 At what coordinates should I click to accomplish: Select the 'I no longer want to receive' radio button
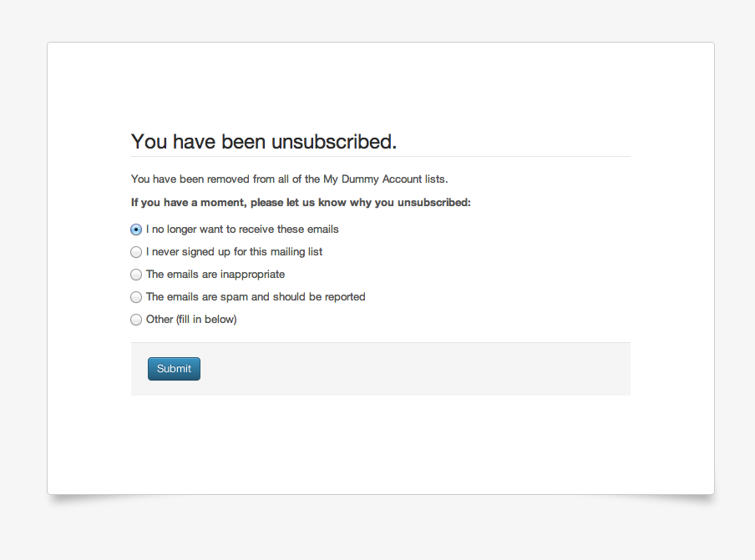136,230
